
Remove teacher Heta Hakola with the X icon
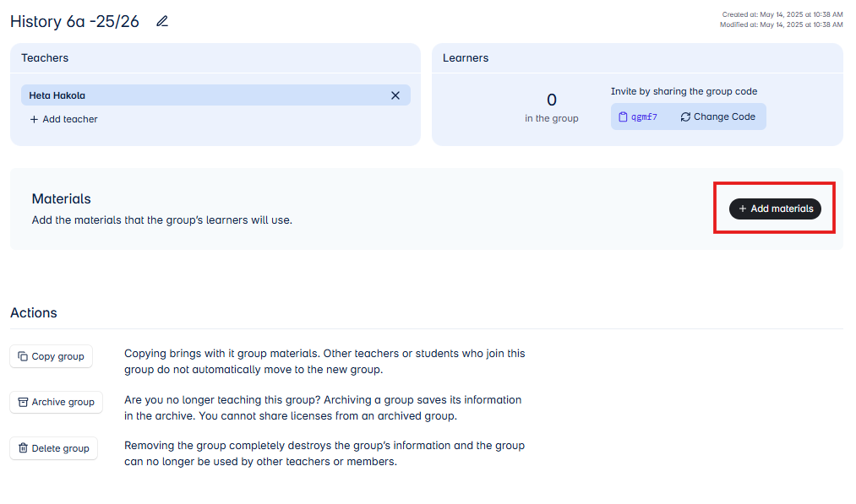[x=395, y=95]
